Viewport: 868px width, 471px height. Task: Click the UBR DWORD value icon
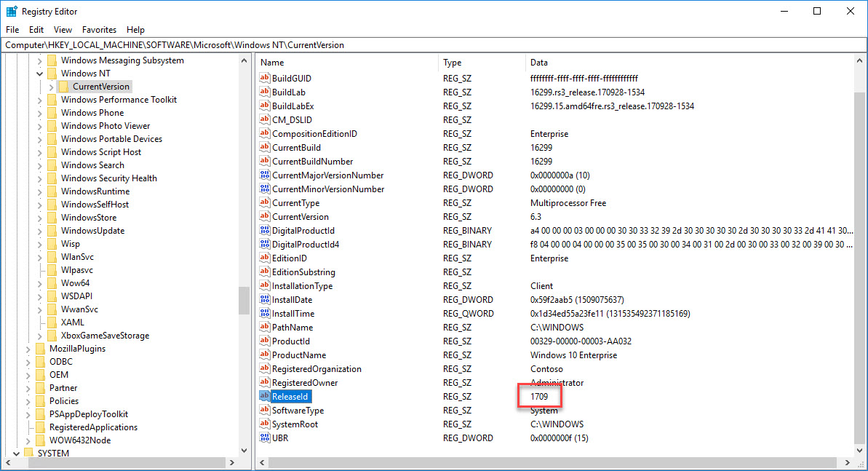pyautogui.click(x=265, y=438)
